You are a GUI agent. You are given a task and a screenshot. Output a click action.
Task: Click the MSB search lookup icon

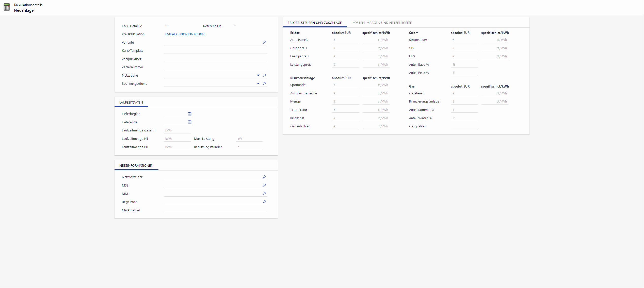264,185
